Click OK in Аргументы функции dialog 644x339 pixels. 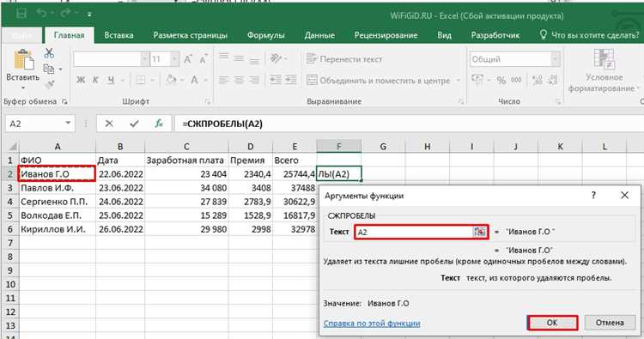pos(552,323)
